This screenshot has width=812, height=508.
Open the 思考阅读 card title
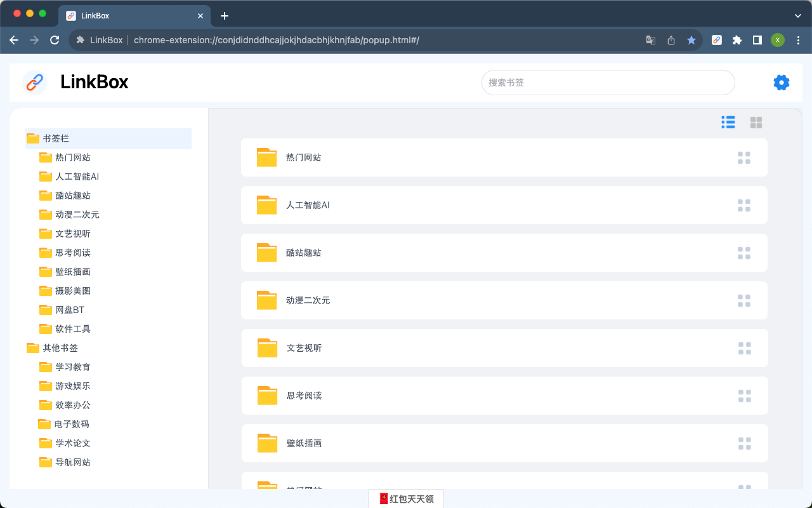click(304, 396)
